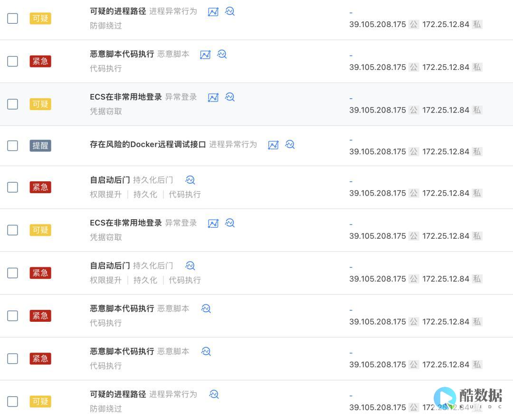The height and width of the screenshot is (420, 513).
Task: Click 持久化后门 type in first 自启动后门 row
Action: click(153, 180)
